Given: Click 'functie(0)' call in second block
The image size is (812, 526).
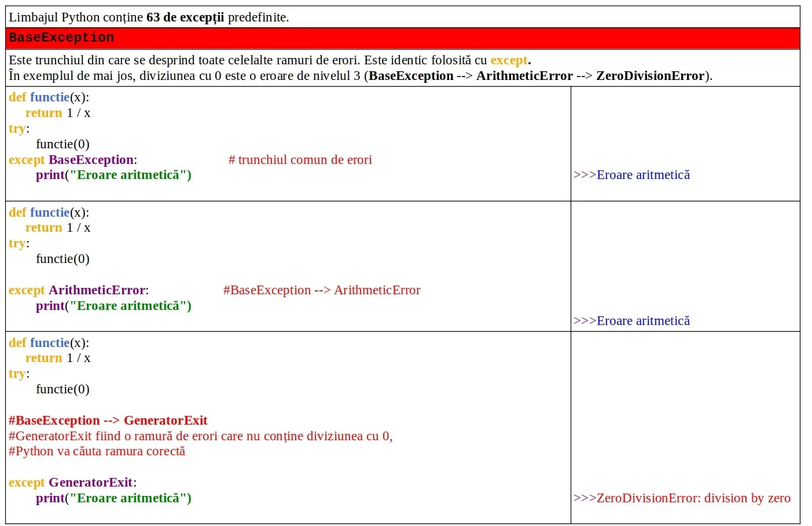Looking at the screenshot, I should click(x=63, y=259).
